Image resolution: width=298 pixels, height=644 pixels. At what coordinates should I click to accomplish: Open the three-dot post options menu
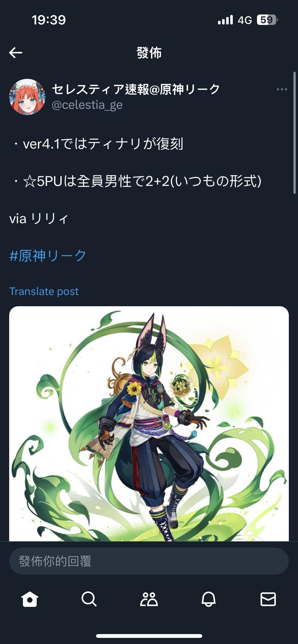click(x=282, y=89)
